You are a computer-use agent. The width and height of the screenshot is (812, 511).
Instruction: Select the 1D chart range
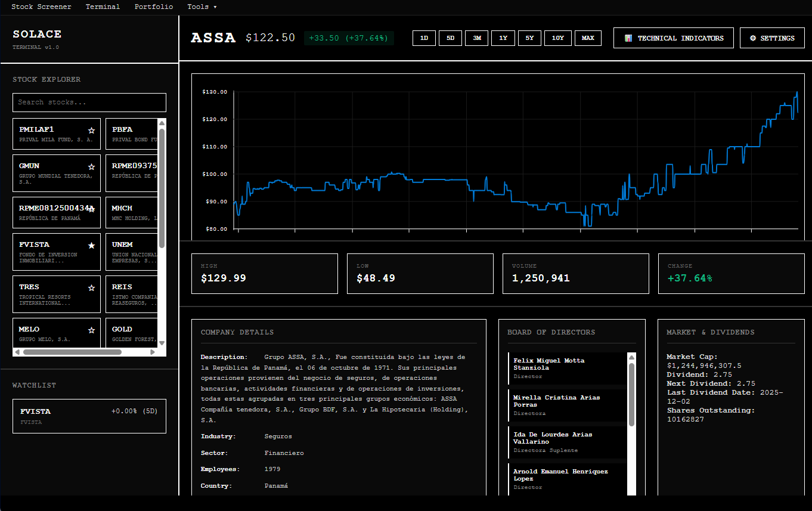(424, 38)
